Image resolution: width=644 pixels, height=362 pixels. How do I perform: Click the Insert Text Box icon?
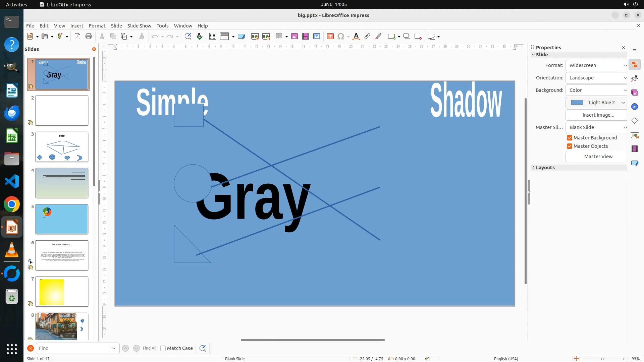tap(330, 37)
